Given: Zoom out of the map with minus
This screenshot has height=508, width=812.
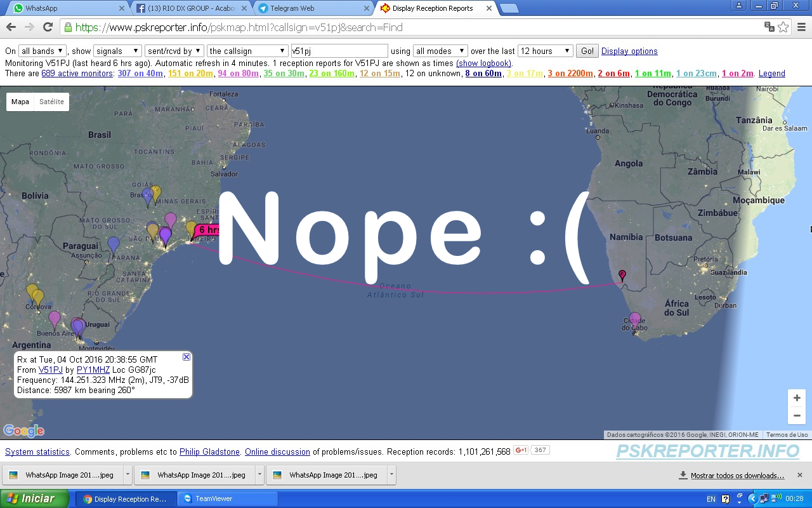Looking at the screenshot, I should tap(797, 415).
